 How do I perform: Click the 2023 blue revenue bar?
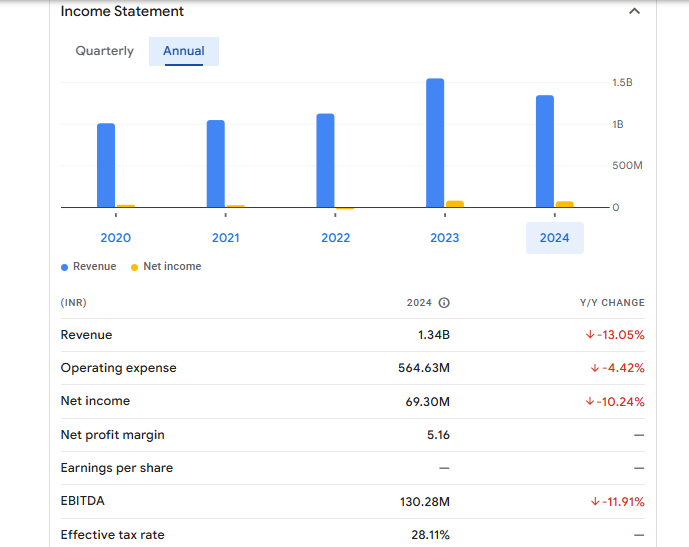[435, 142]
